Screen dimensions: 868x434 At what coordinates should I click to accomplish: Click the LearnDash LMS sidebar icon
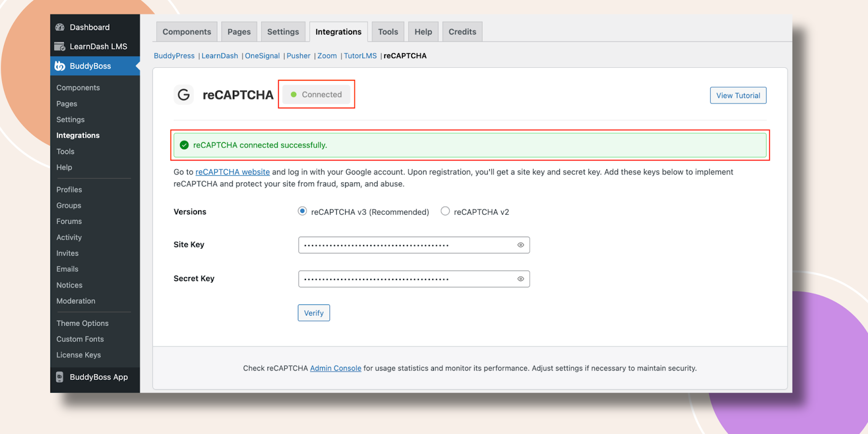(x=60, y=47)
